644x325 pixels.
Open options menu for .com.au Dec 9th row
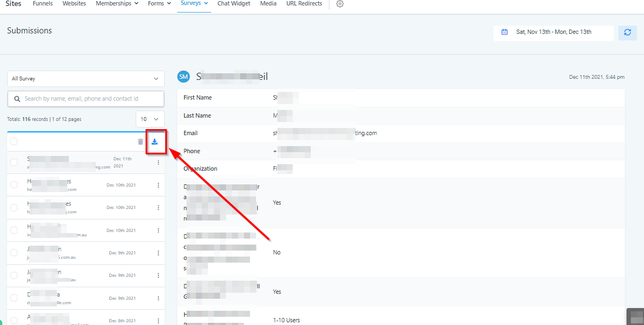159,253
